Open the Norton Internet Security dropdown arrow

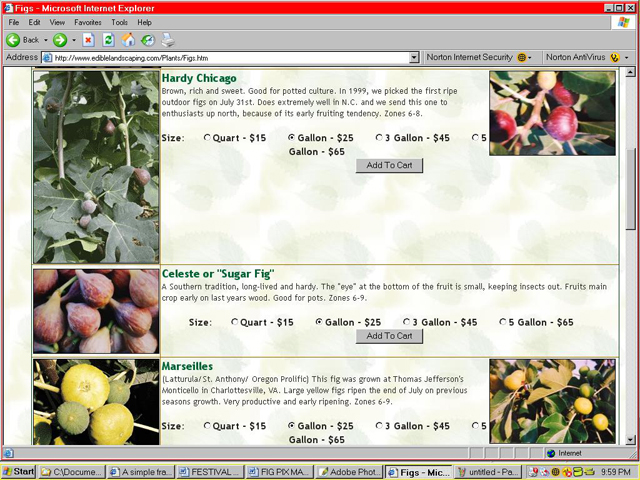click(530, 58)
